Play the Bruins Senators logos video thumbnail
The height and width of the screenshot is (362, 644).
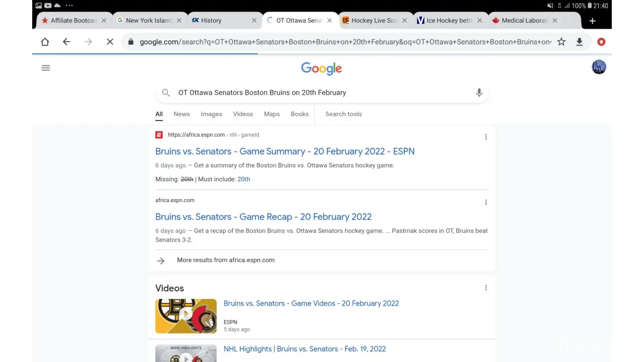(186, 316)
